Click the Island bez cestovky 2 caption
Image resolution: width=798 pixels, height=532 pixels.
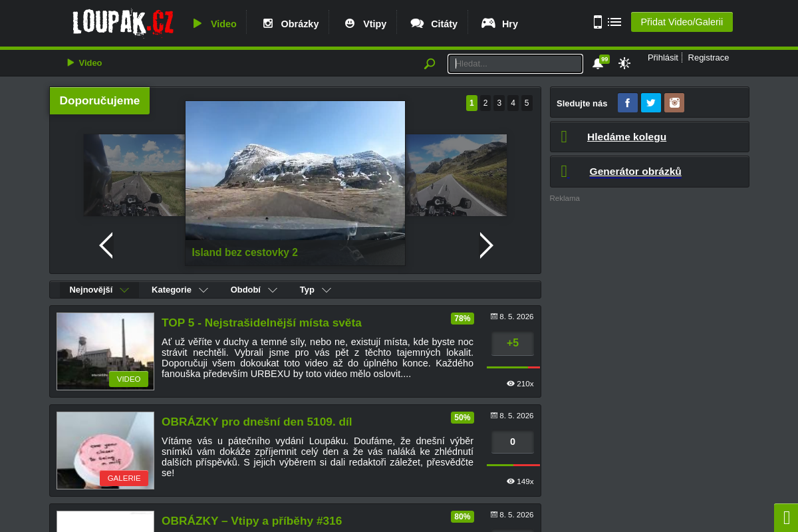[x=245, y=253]
